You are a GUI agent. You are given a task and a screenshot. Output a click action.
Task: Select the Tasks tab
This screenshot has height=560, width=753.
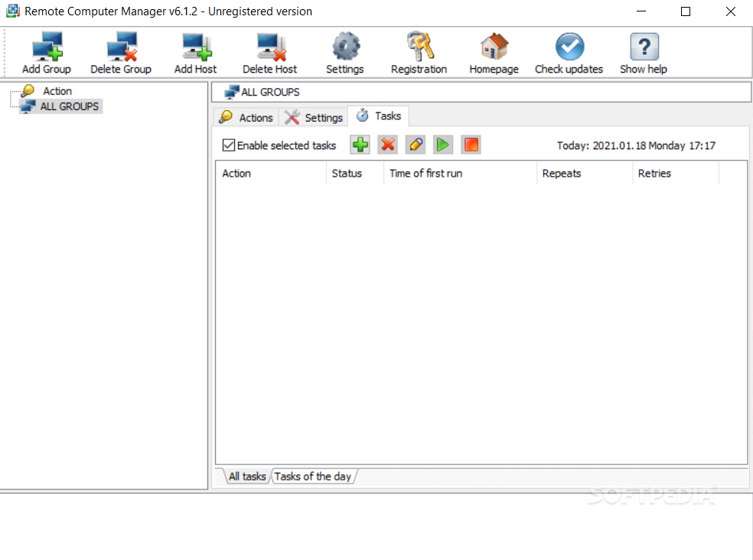[x=379, y=116]
